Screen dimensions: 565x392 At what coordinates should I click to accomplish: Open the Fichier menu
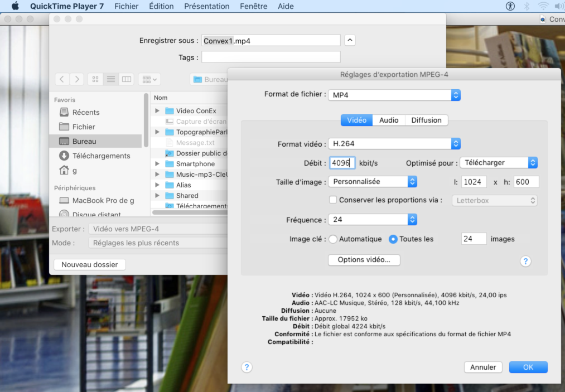[126, 6]
